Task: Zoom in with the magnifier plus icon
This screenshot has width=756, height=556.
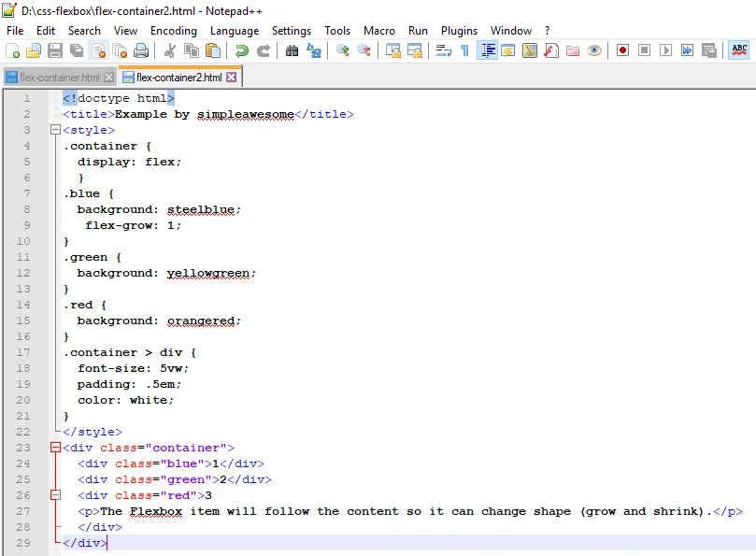Action: tap(343, 50)
